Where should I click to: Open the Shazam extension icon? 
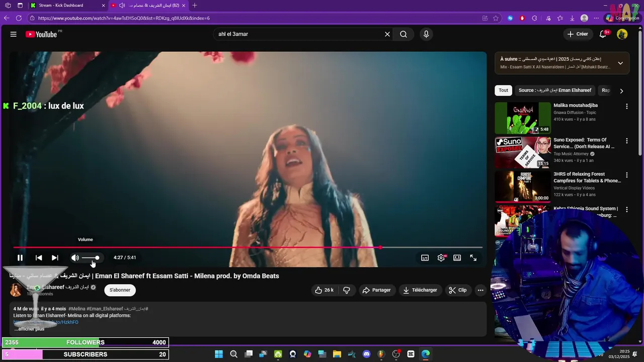[510, 18]
